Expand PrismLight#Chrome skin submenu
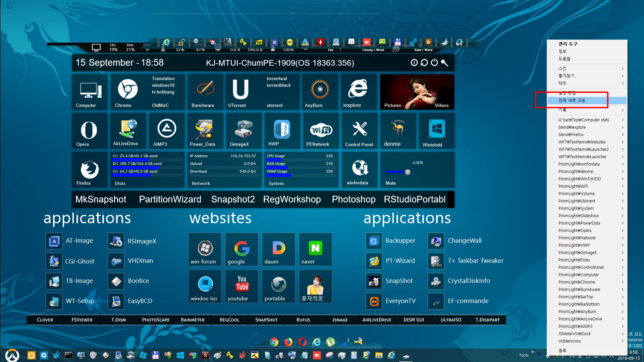 tap(587, 282)
